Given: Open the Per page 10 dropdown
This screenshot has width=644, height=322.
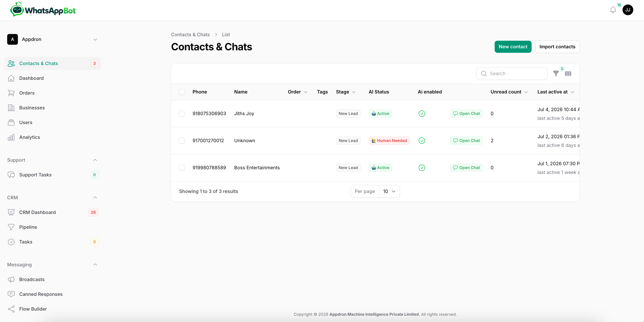Looking at the screenshot, I should click(x=389, y=191).
